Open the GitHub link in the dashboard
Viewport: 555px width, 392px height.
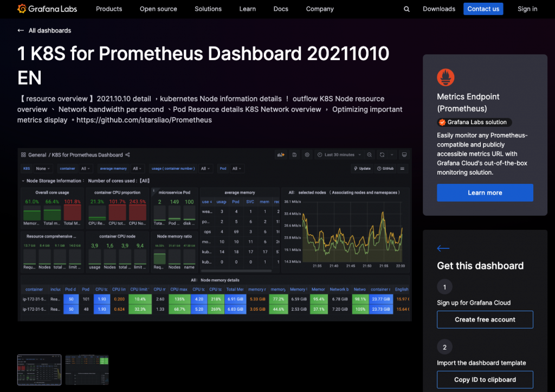click(x=385, y=169)
